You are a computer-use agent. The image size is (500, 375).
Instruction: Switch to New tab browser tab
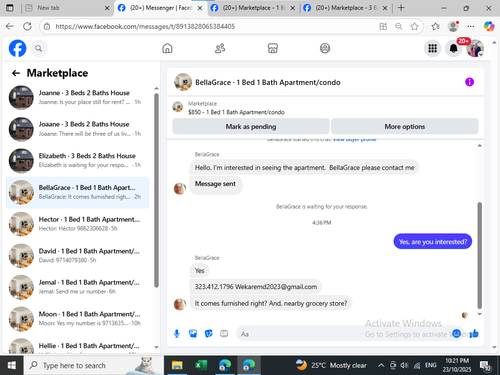click(68, 8)
